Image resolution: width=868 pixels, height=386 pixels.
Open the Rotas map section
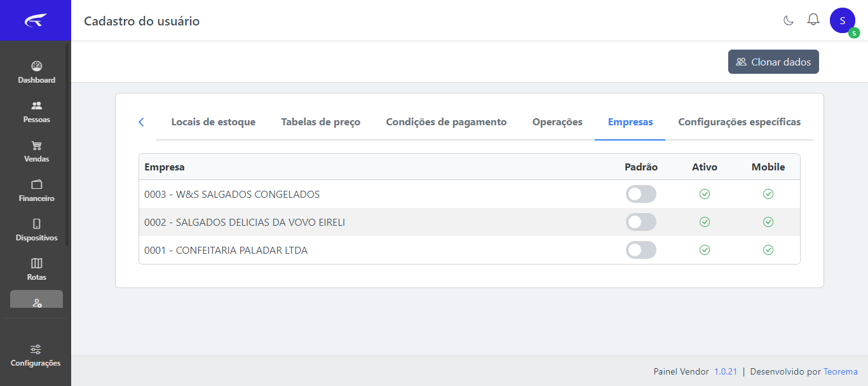click(x=36, y=270)
